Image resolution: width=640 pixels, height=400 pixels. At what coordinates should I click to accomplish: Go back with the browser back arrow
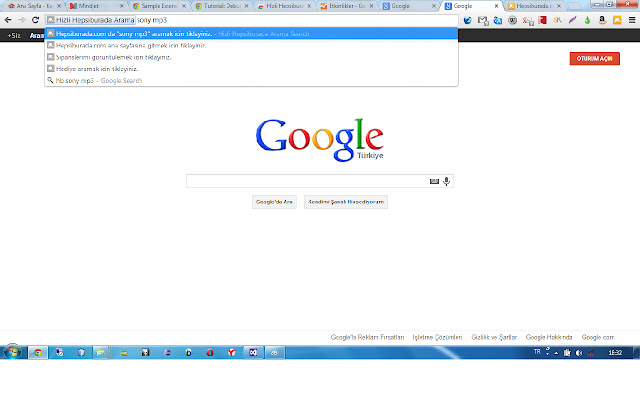pyautogui.click(x=8, y=20)
